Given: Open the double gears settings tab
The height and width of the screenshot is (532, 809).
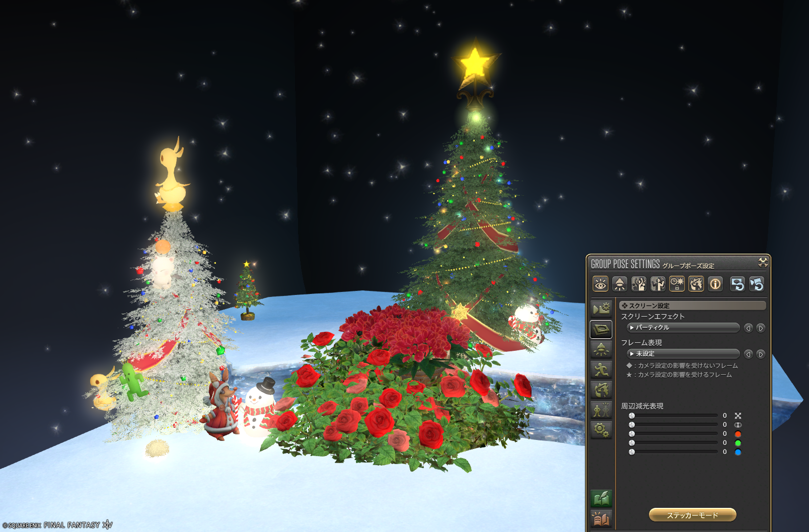Looking at the screenshot, I should [601, 430].
